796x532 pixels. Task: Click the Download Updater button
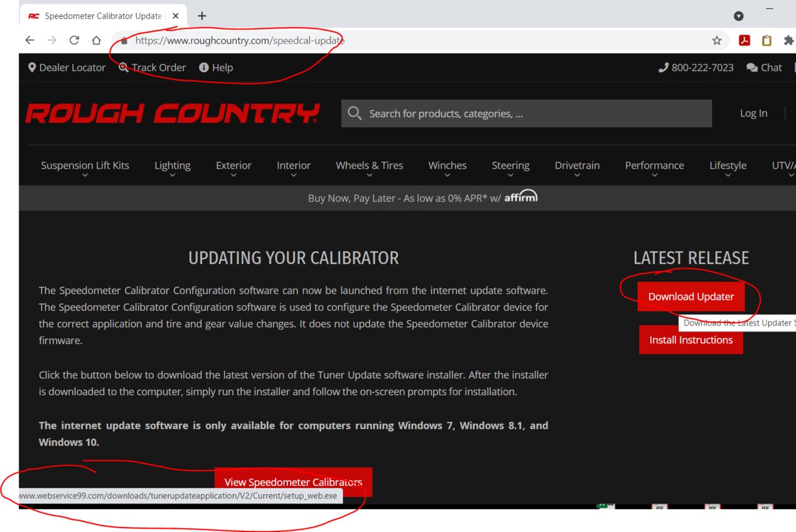coord(691,297)
